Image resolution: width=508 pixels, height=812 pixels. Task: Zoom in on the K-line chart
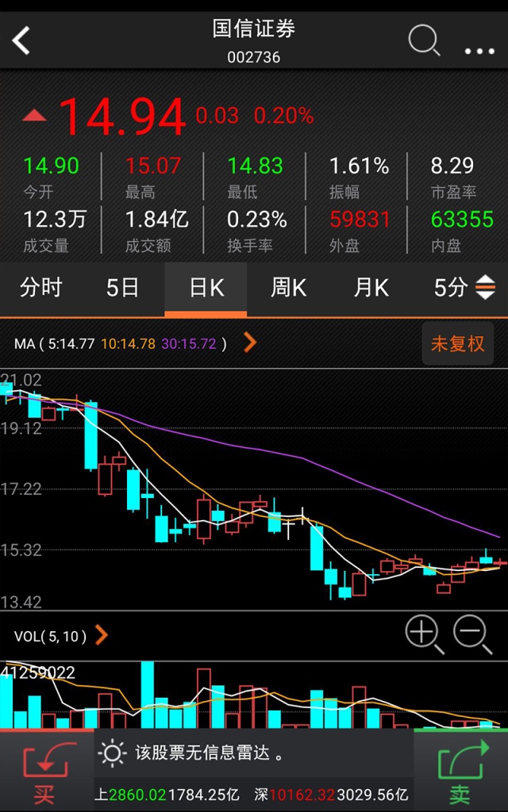[x=424, y=634]
